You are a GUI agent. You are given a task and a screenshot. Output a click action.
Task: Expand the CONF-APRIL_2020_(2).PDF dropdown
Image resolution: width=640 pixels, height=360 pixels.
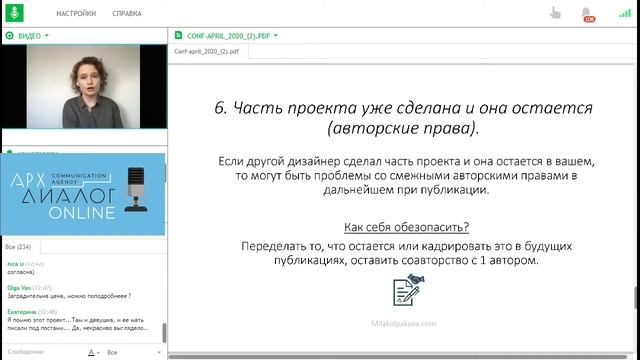pyautogui.click(x=276, y=36)
